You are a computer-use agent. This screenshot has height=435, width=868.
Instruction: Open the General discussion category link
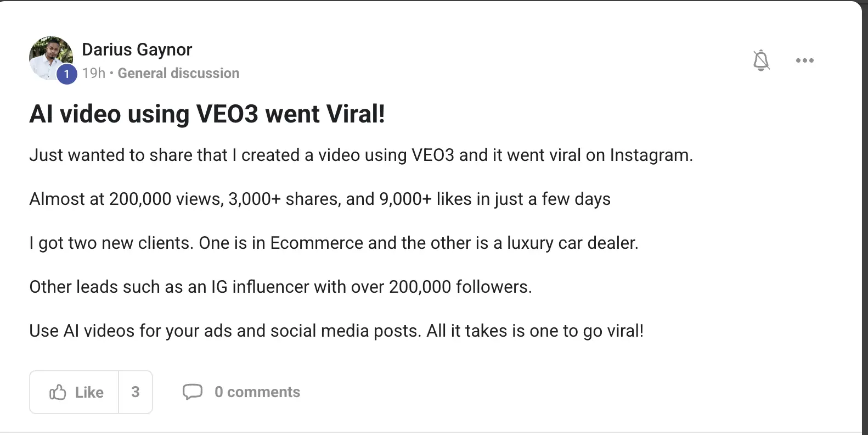tap(178, 73)
